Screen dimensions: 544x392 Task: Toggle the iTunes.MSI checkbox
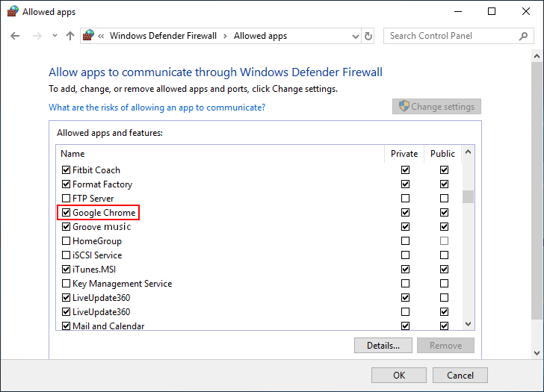coord(66,270)
